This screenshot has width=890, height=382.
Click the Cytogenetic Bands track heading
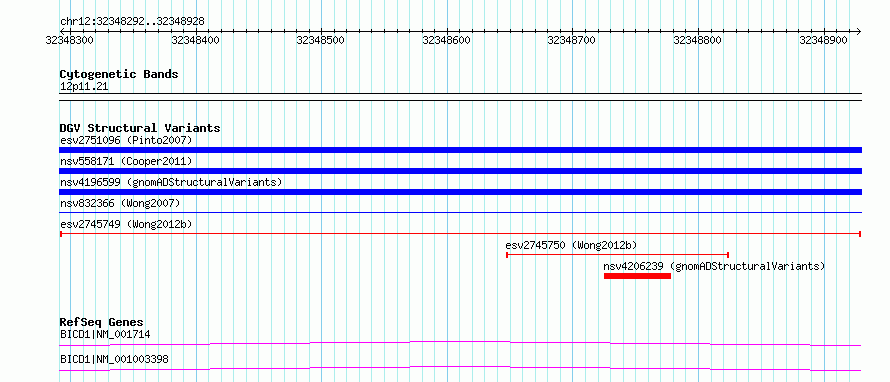click(x=119, y=74)
